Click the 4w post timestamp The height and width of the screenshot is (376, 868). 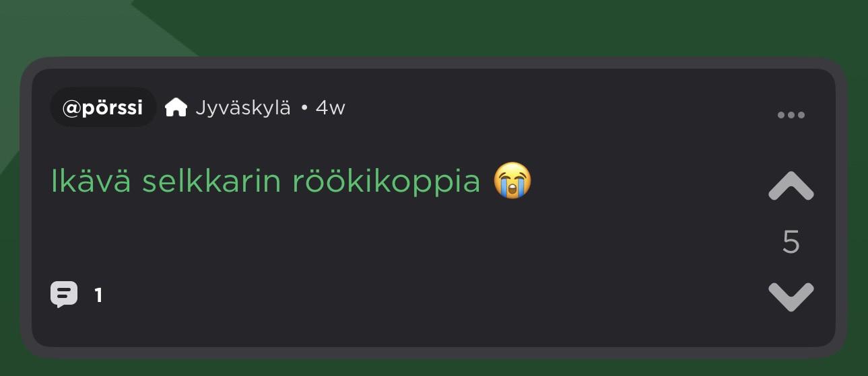point(330,108)
